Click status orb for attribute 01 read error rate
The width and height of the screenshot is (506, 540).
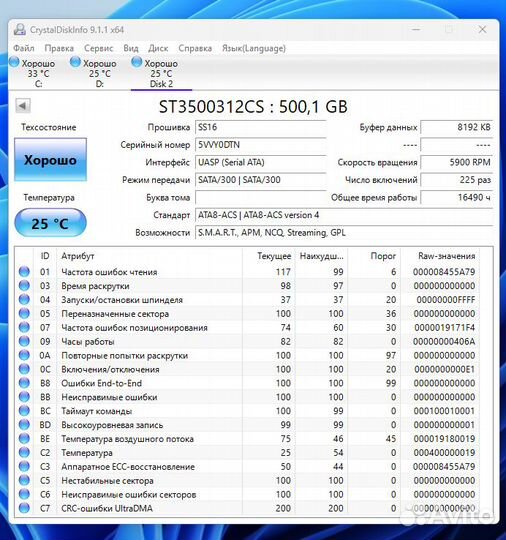24,272
